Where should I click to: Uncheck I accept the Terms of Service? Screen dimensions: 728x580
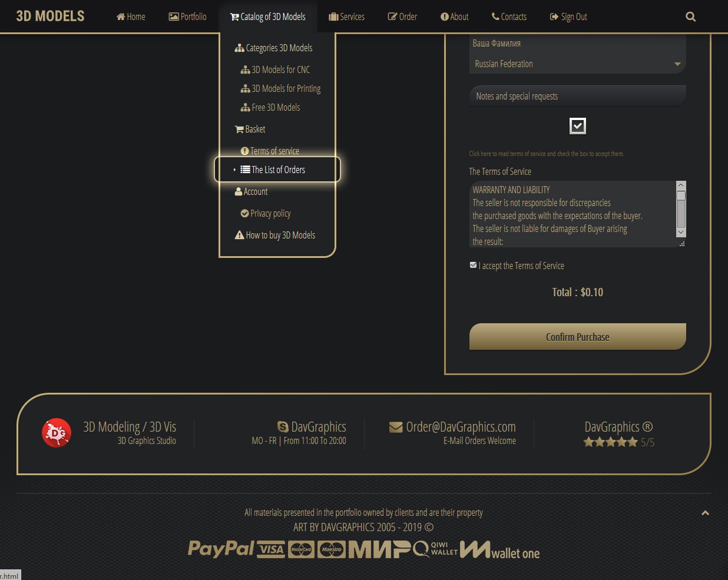tap(473, 266)
